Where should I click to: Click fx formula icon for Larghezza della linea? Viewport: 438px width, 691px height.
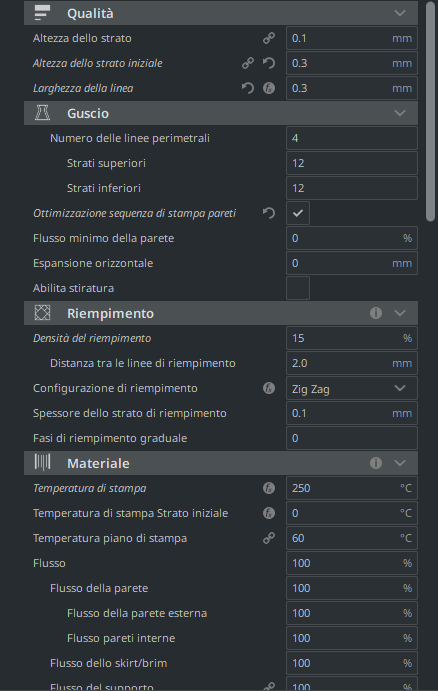269,89
